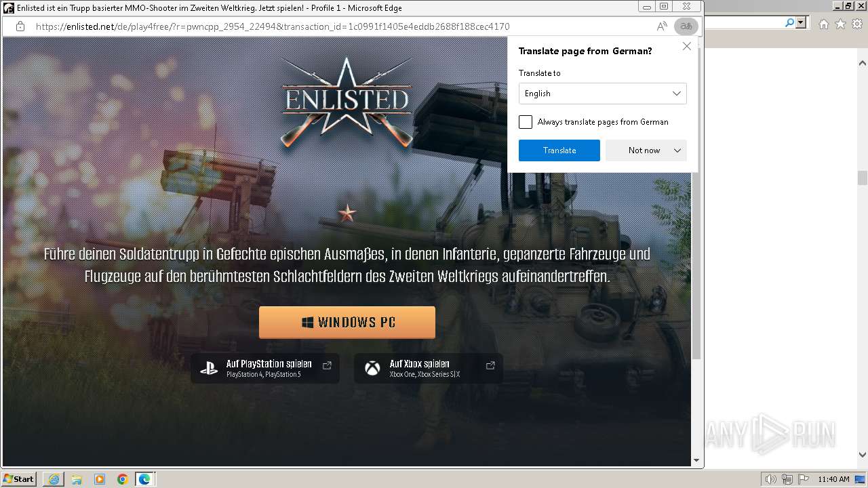Open Internet Explorer address bar dropdown arrow
The height and width of the screenshot is (488, 868).
(801, 22)
